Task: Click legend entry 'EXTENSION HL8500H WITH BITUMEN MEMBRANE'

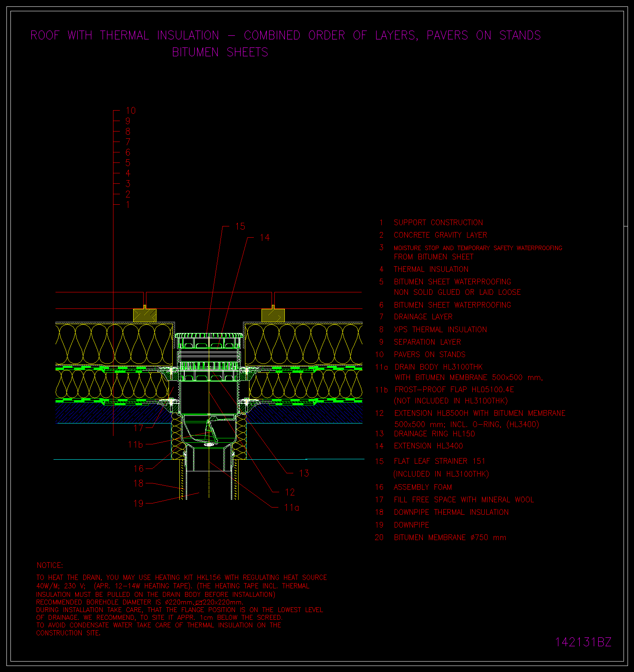Action: click(480, 413)
